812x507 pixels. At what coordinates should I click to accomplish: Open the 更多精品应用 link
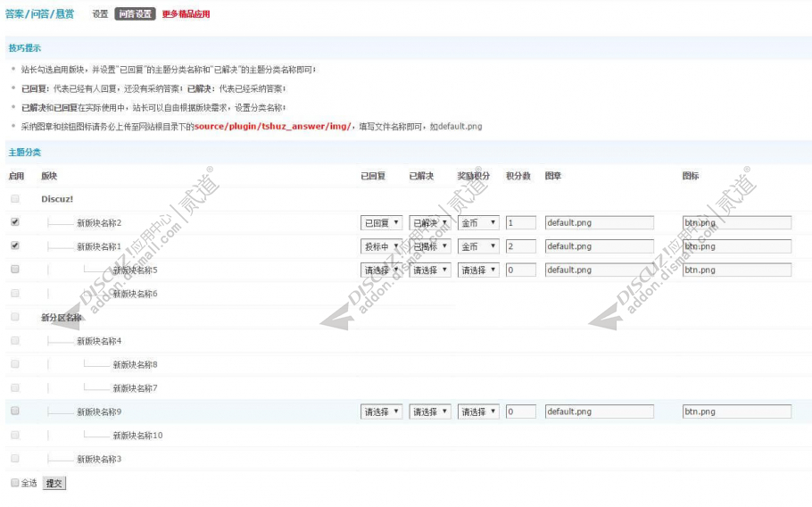pyautogui.click(x=186, y=14)
